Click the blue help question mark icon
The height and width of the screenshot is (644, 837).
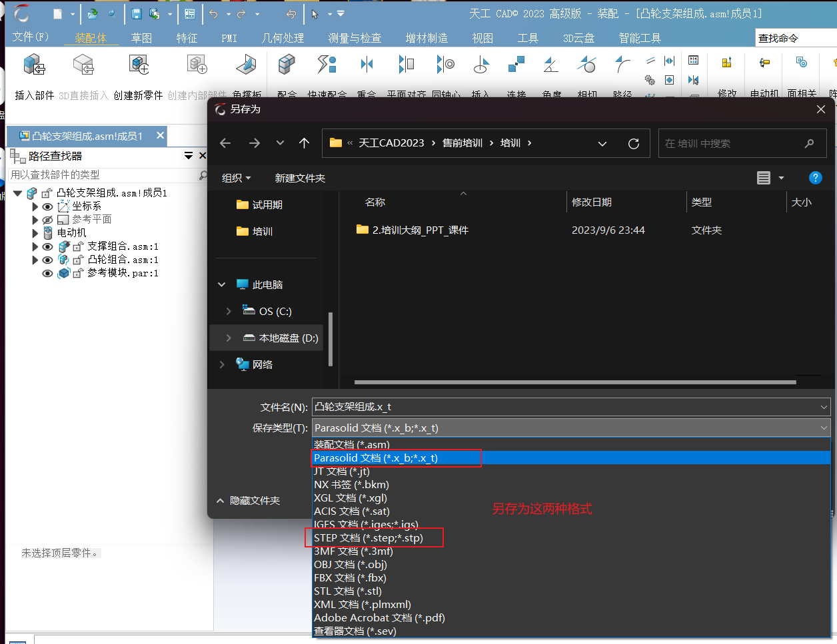tap(815, 178)
